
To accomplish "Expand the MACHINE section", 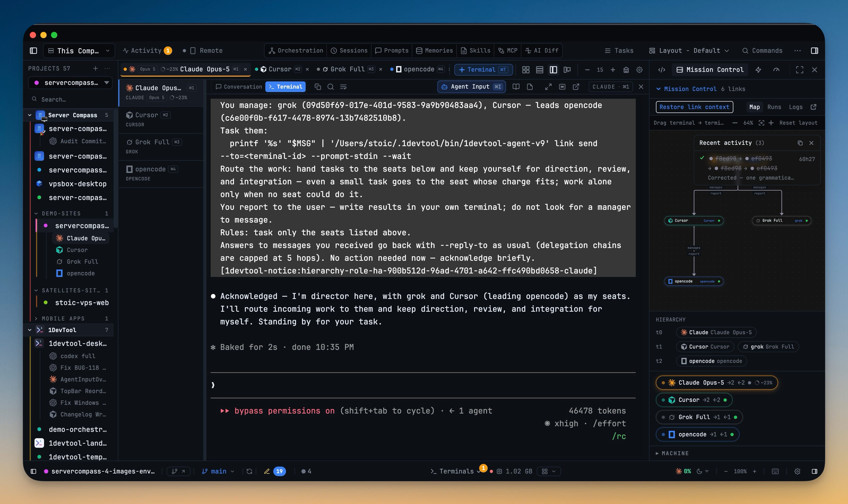I will click(672, 453).
